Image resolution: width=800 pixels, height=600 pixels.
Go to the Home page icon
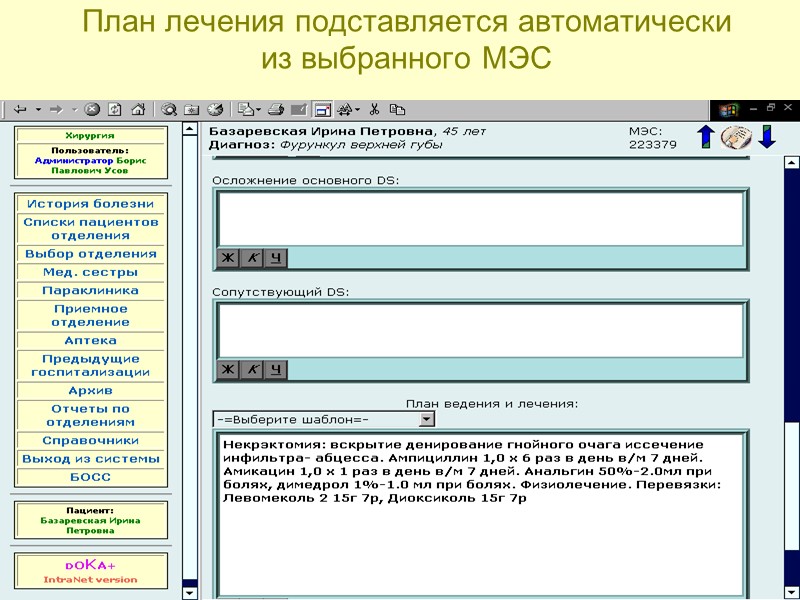138,109
